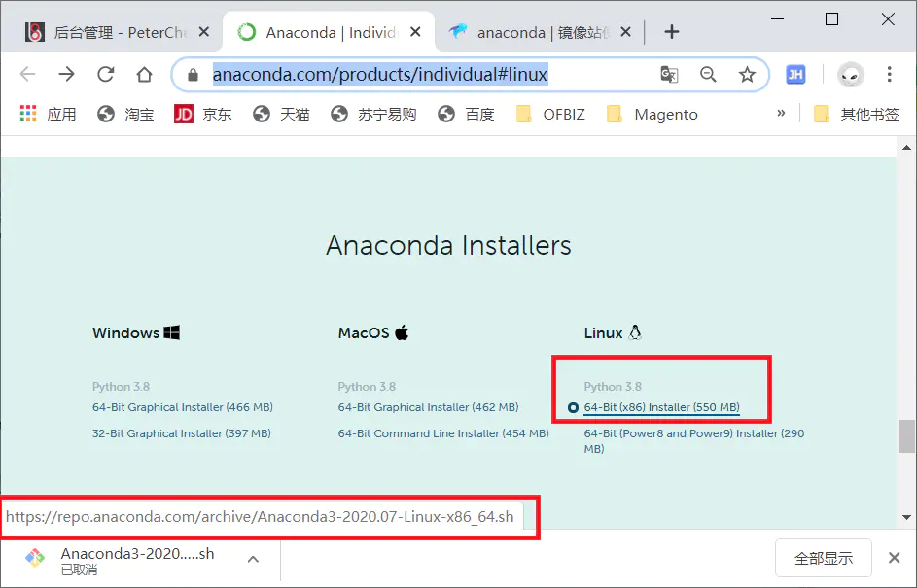Open the user profile avatar
This screenshot has height=588, width=917.
pyautogui.click(x=850, y=75)
